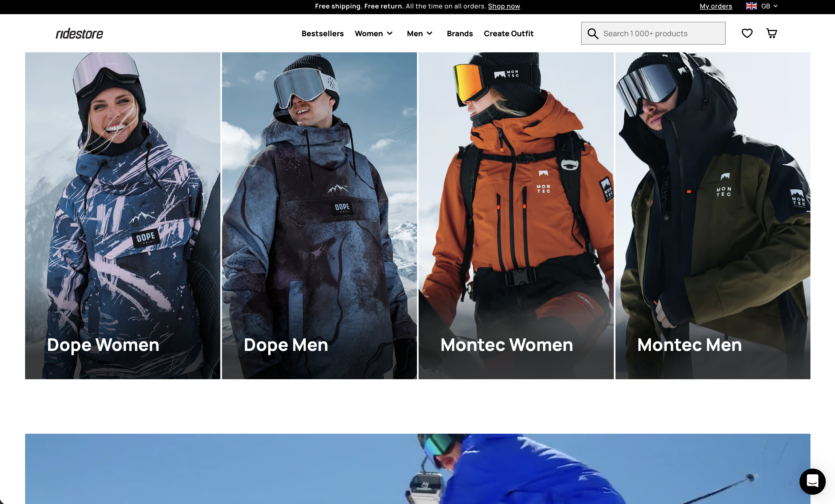Image resolution: width=835 pixels, height=504 pixels.
Task: Open the shopping cart
Action: pos(772,33)
